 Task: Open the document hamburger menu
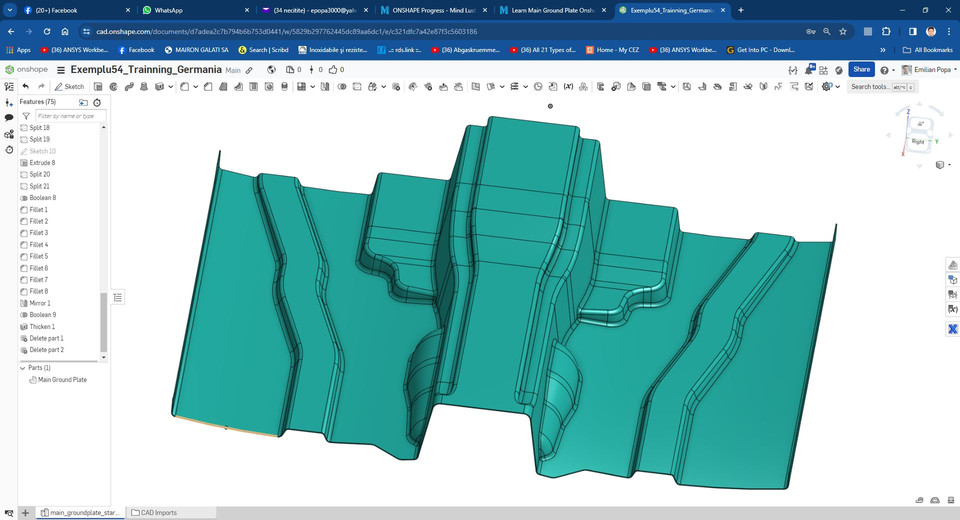pos(61,70)
